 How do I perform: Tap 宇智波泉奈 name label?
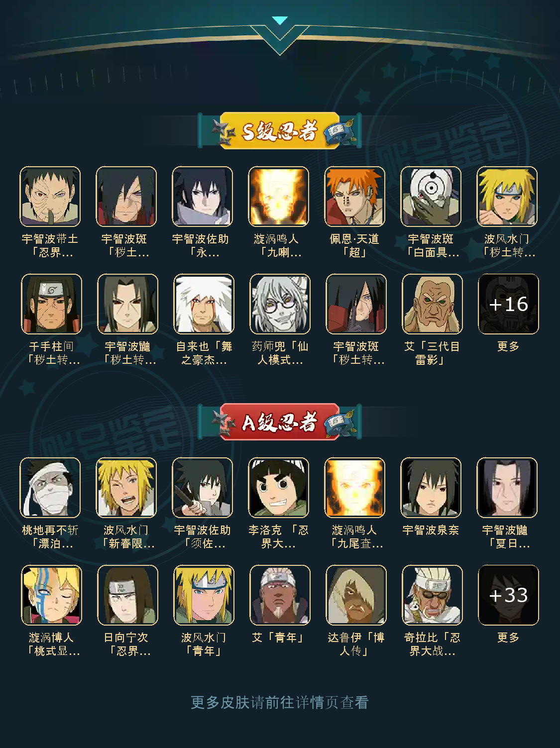pyautogui.click(x=431, y=530)
